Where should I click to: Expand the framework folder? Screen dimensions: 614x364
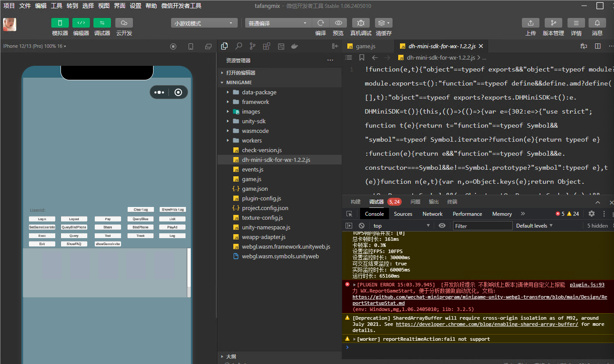coord(279,102)
